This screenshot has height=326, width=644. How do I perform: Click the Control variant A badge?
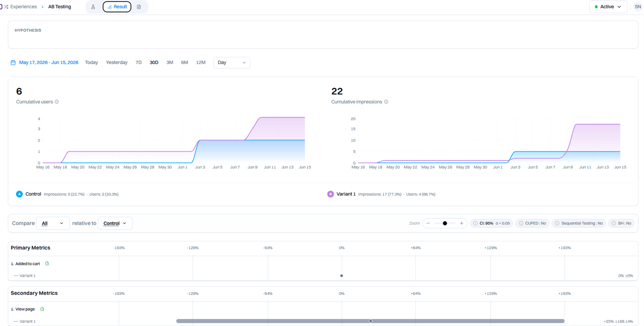click(19, 194)
